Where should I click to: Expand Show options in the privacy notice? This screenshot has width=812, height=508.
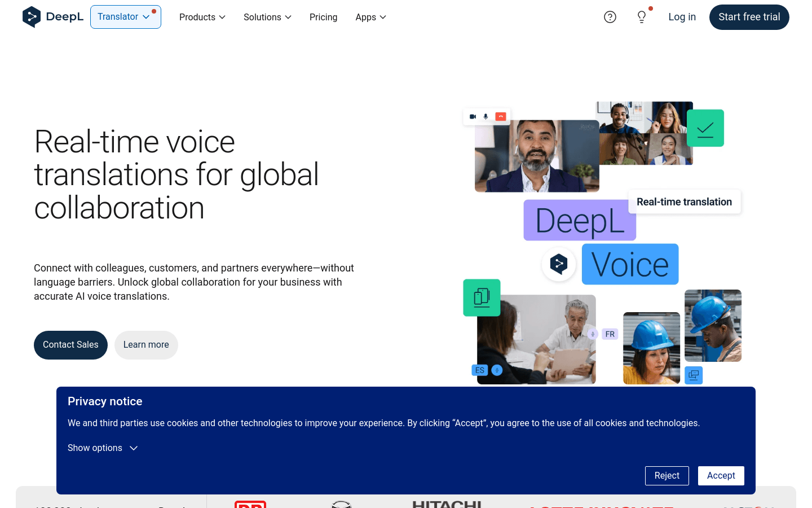[x=103, y=448]
